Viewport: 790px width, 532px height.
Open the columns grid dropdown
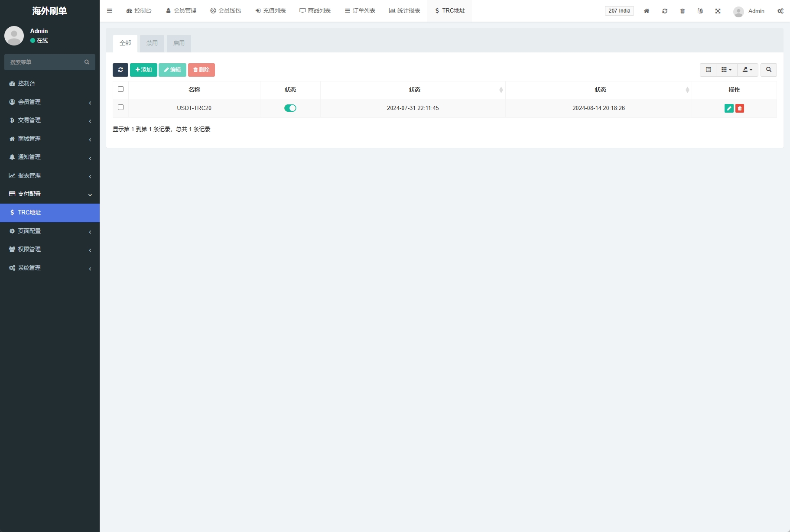coord(726,70)
